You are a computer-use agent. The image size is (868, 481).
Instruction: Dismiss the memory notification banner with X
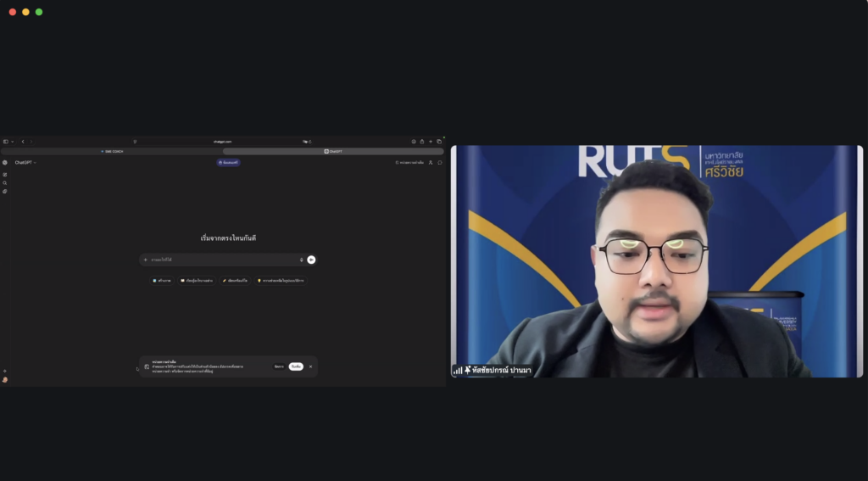[310, 366]
